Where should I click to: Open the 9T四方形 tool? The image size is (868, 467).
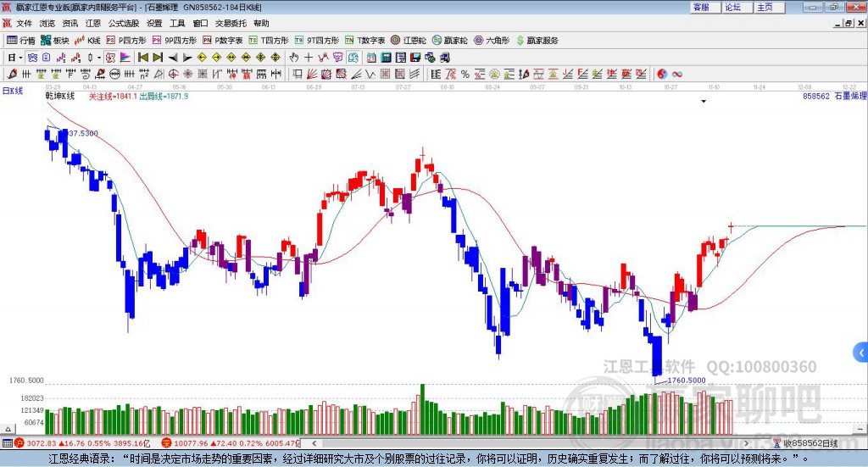(x=317, y=41)
